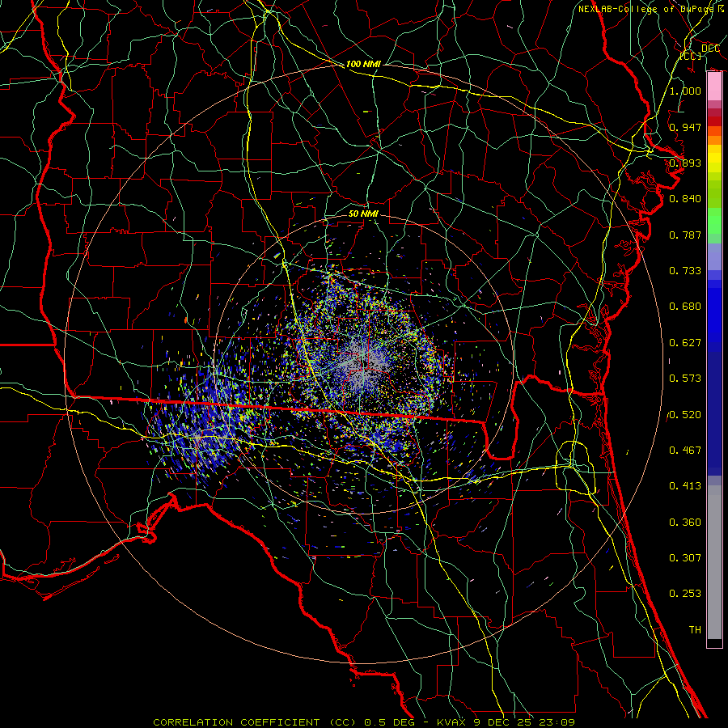Screen dimensions: 728x728
Task: Click the 0.627 scale value
Action: [x=685, y=343]
